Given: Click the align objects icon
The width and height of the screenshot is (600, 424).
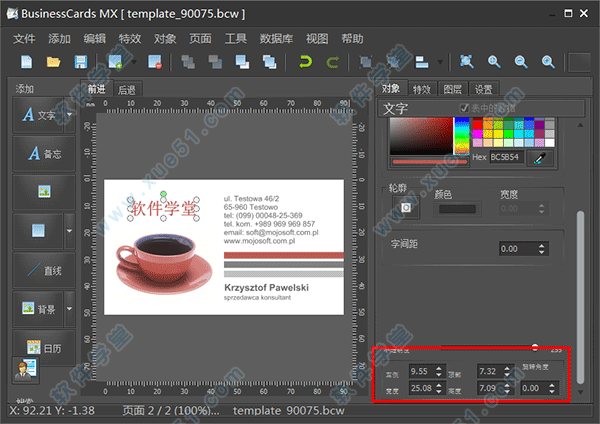Looking at the screenshot, I should pyautogui.click(x=422, y=62).
